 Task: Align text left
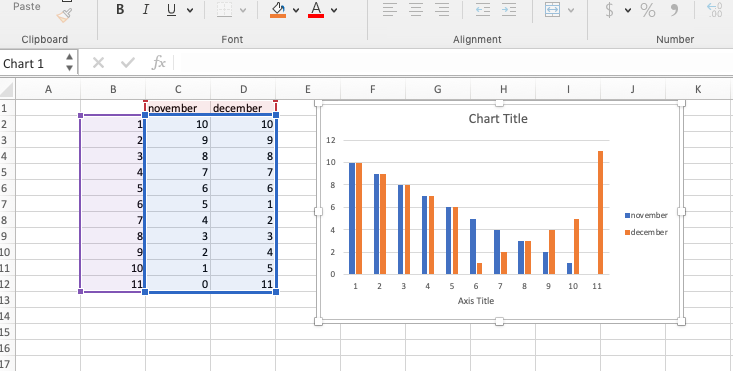coord(390,10)
